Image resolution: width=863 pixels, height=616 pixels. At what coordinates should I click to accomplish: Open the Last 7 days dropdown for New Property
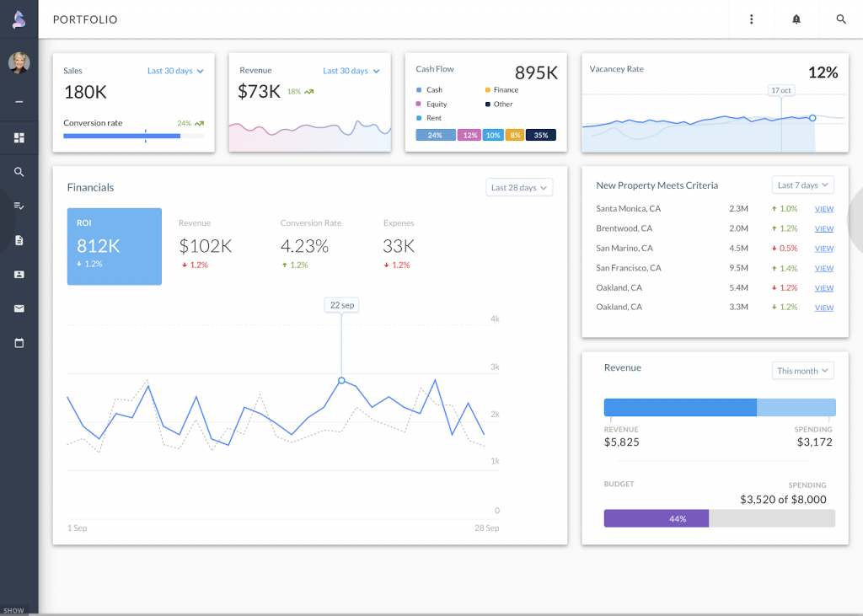(x=801, y=185)
